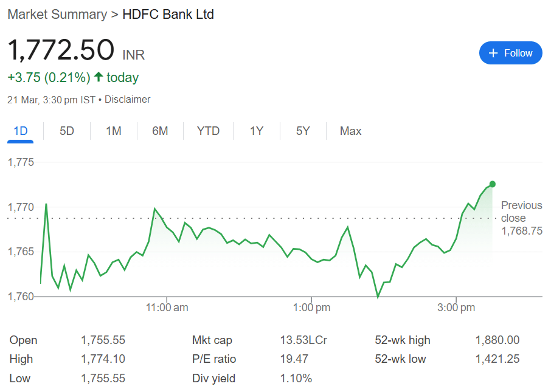The width and height of the screenshot is (551, 392).
Task: Click the Mkt cap value 13.53LCr
Action: tap(303, 340)
